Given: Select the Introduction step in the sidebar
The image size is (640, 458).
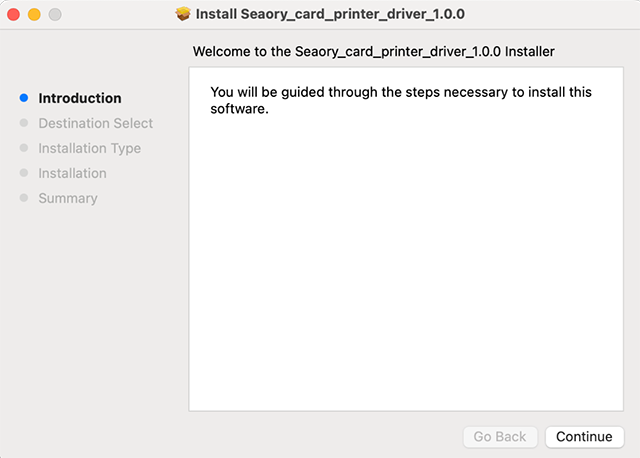Looking at the screenshot, I should click(x=80, y=98).
